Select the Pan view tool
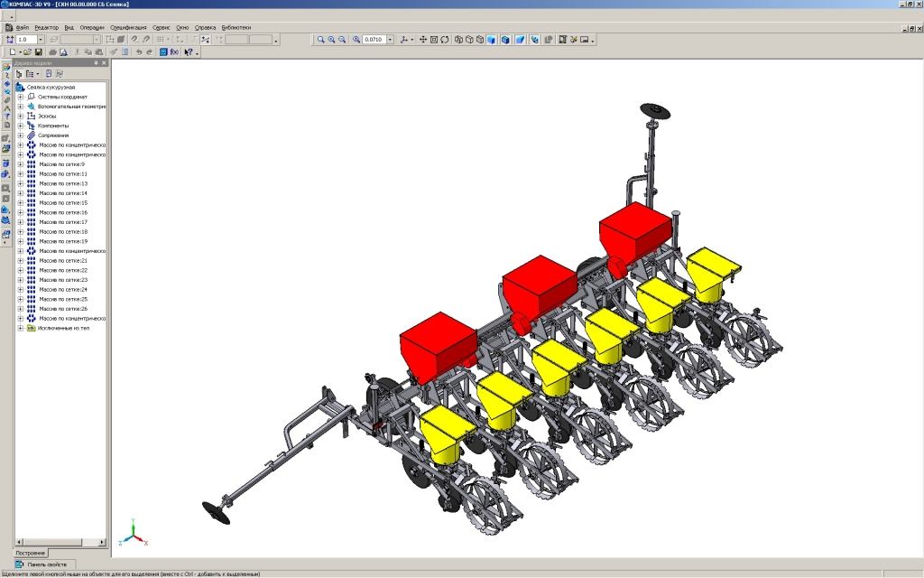This screenshot has height=578, width=924. click(422, 40)
